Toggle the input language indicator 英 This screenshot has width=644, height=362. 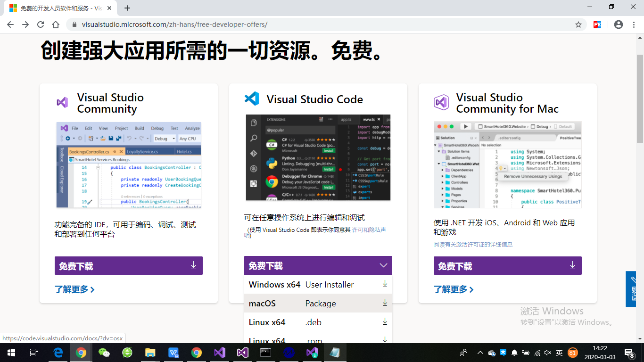pos(559,353)
